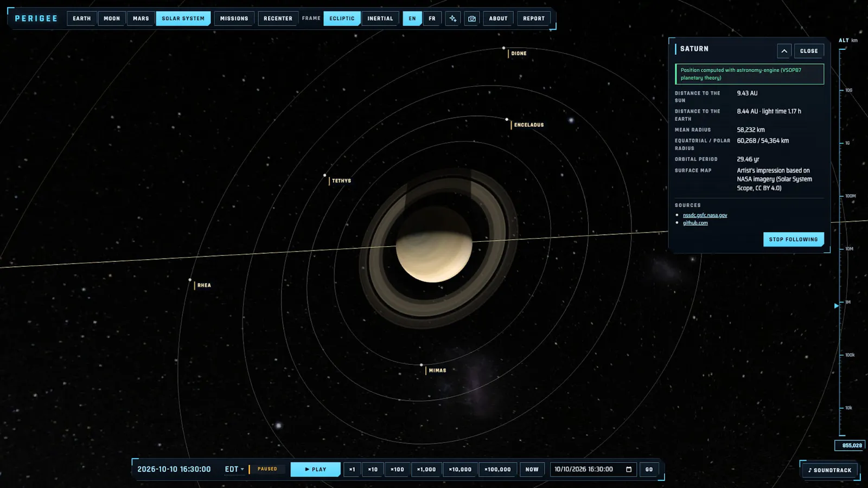
Task: Jump to current time with Now
Action: (532, 470)
